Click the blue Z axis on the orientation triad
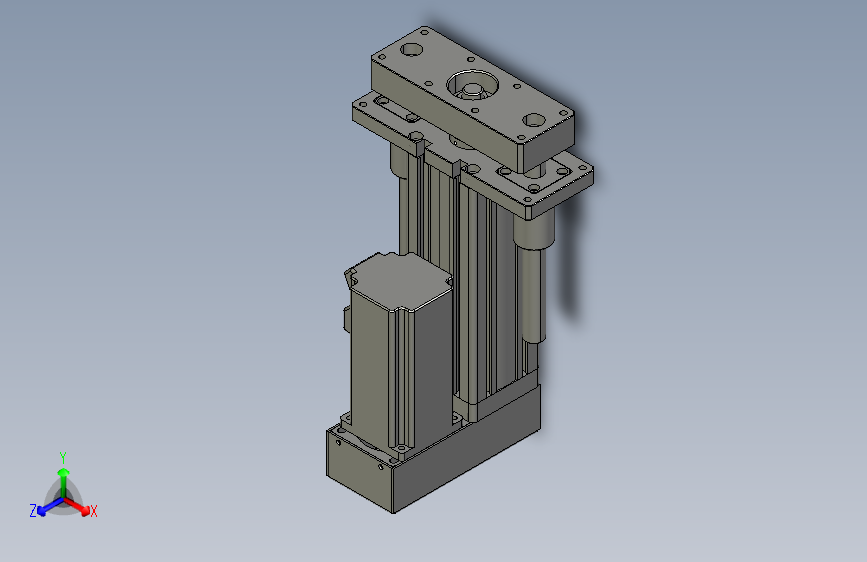The height and width of the screenshot is (562, 867). pos(50,506)
